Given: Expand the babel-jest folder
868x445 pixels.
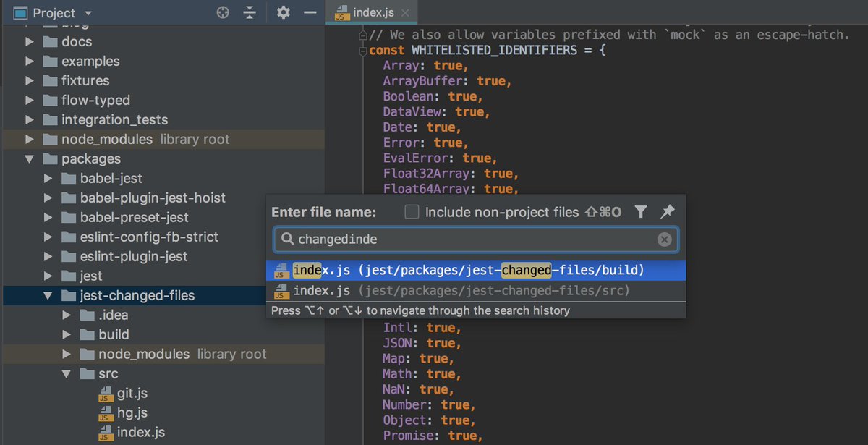Looking at the screenshot, I should click(48, 179).
